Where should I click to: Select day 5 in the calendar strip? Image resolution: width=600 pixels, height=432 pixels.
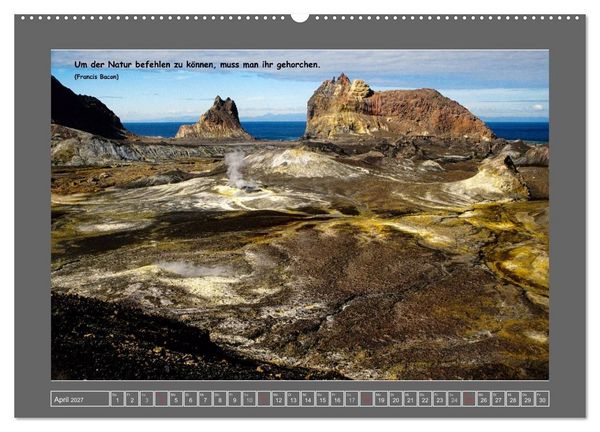pos(176,399)
